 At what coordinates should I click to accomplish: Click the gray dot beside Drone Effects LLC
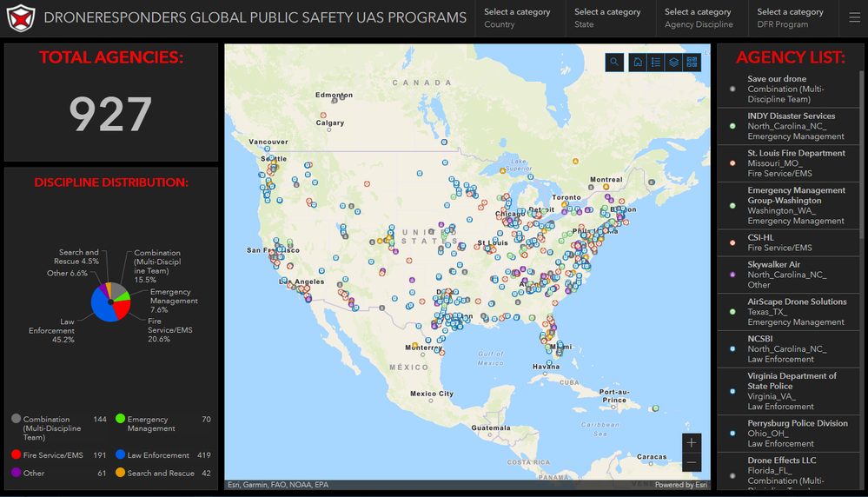click(732, 475)
